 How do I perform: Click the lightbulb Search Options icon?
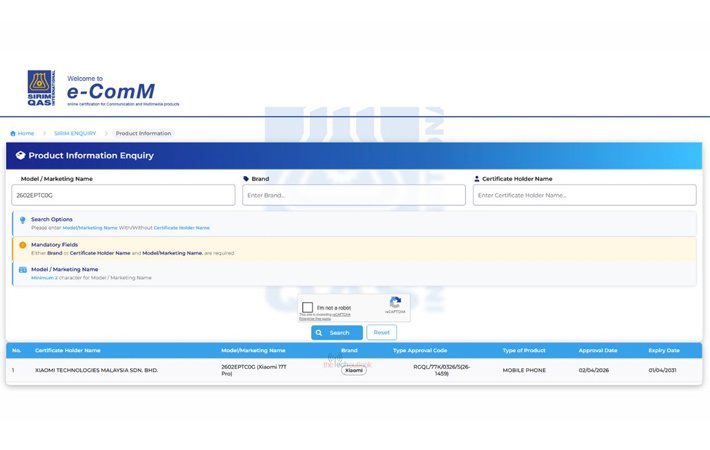point(23,219)
